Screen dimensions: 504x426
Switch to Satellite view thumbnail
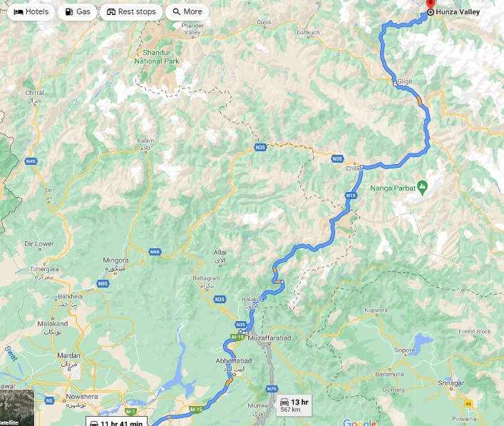click(x=17, y=407)
